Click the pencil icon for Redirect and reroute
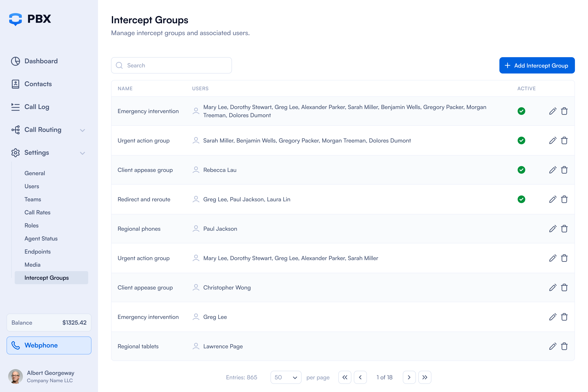This screenshot has width=588, height=392. 552,199
